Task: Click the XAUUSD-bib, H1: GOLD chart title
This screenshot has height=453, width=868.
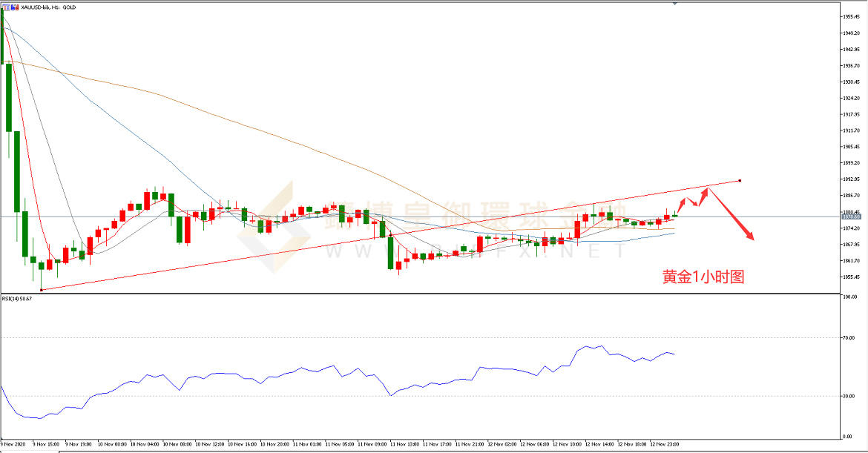Action: pos(47,7)
